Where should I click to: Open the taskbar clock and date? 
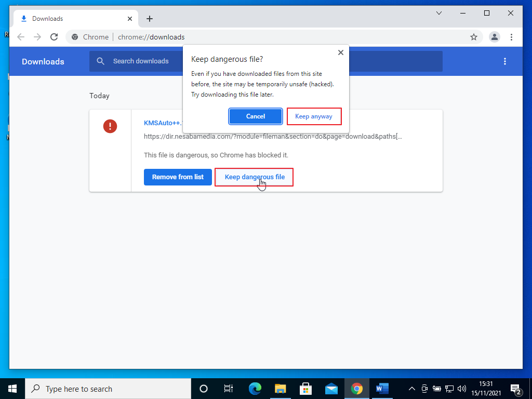point(486,389)
